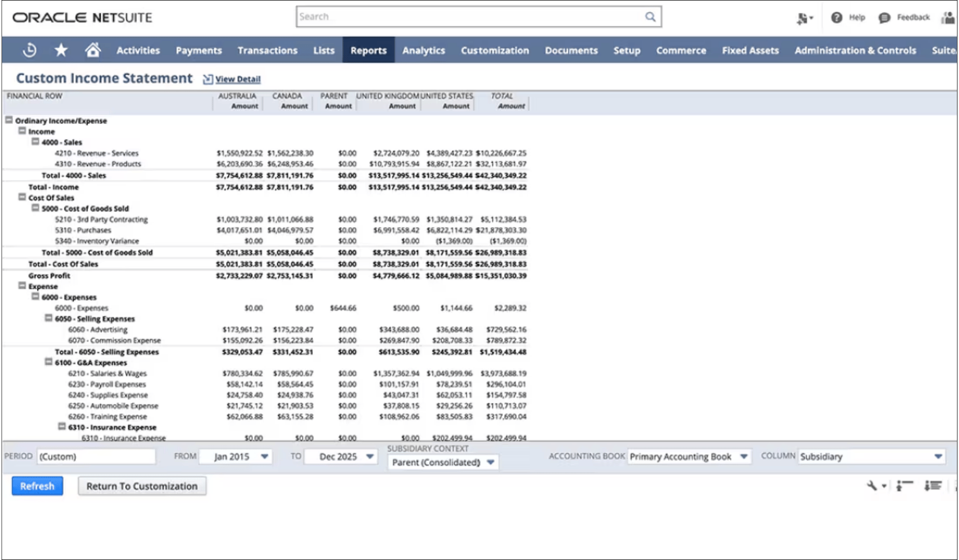Select the Reports menu
This screenshot has height=560, width=959.
368,50
